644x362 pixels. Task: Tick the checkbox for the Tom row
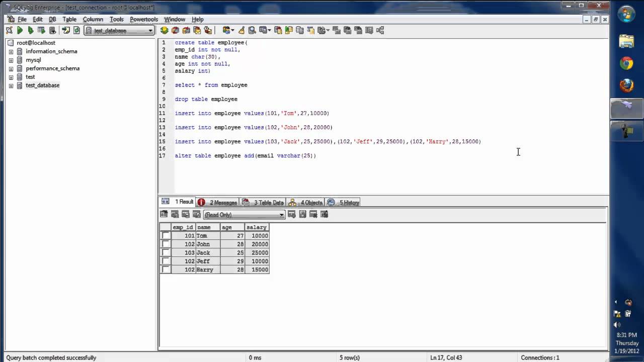point(166,235)
